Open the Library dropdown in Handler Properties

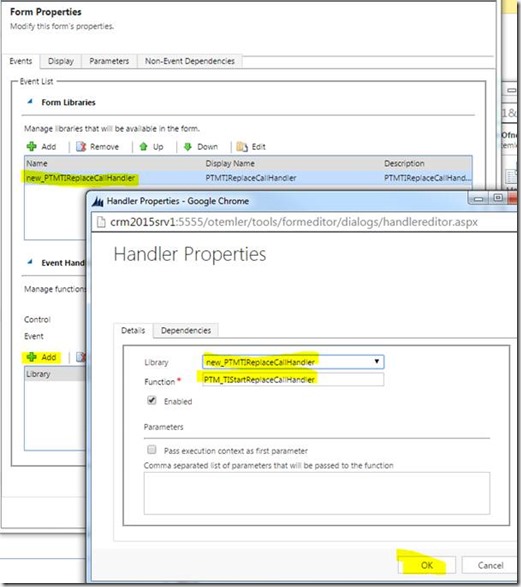[293, 362]
